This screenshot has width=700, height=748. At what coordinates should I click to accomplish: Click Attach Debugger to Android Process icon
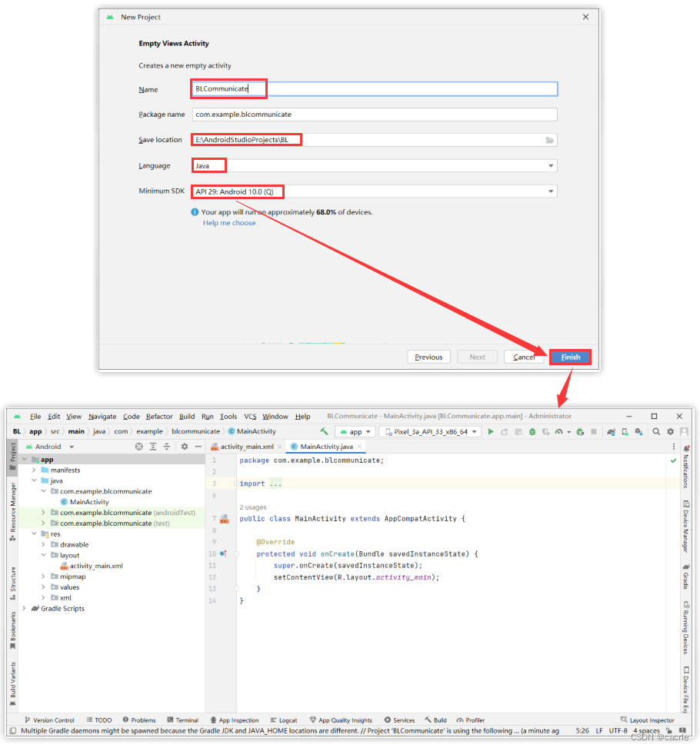[580, 432]
